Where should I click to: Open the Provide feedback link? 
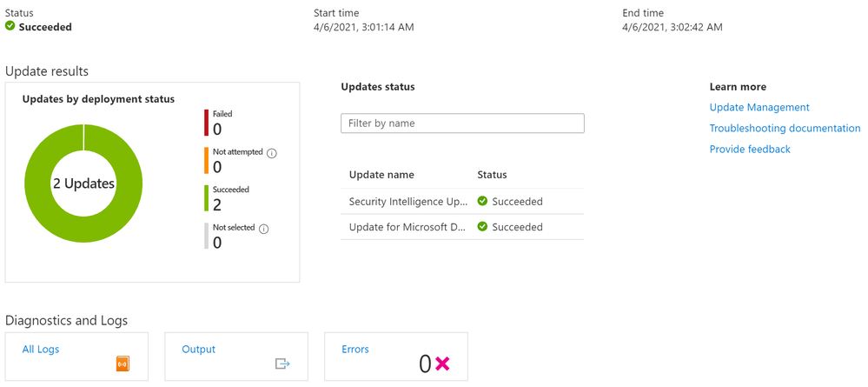tap(750, 150)
